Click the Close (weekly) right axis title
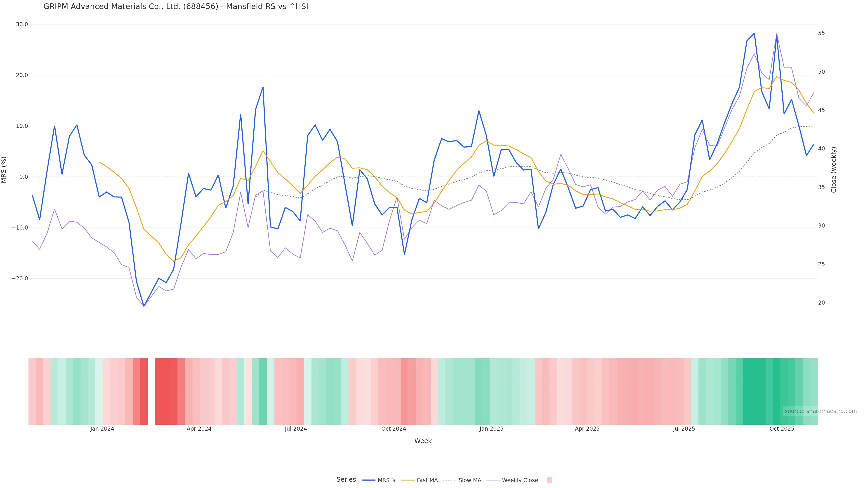Viewport: 868px width, 488px height. (834, 170)
